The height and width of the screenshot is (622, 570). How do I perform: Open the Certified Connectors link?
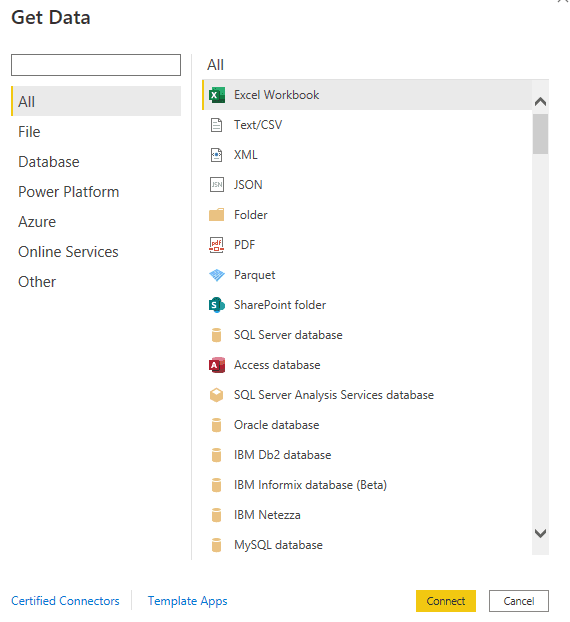(x=65, y=601)
